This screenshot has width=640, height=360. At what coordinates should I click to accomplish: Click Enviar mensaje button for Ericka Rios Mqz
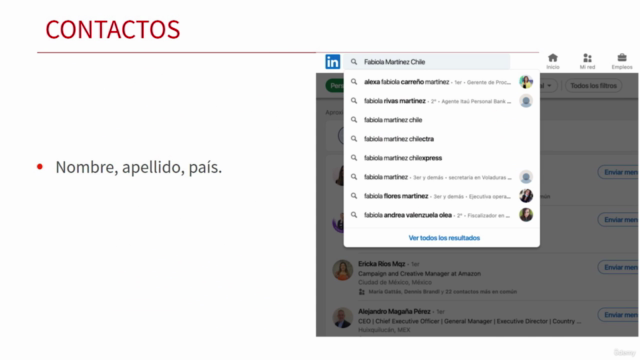click(618, 267)
